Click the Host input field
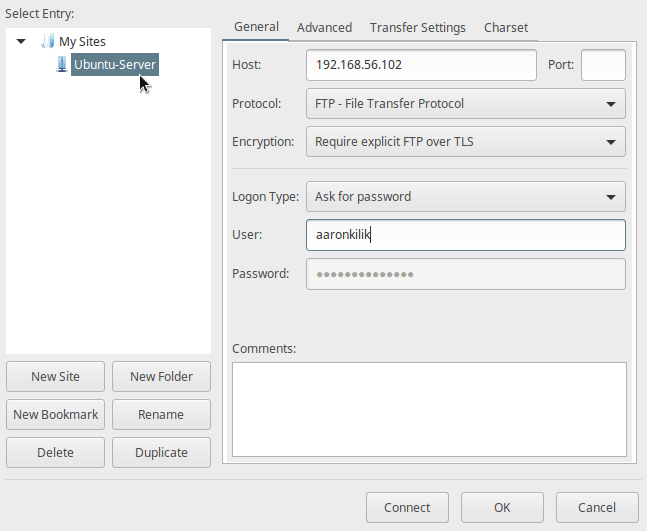Screen dimensions: 647x531 [x=421, y=65]
